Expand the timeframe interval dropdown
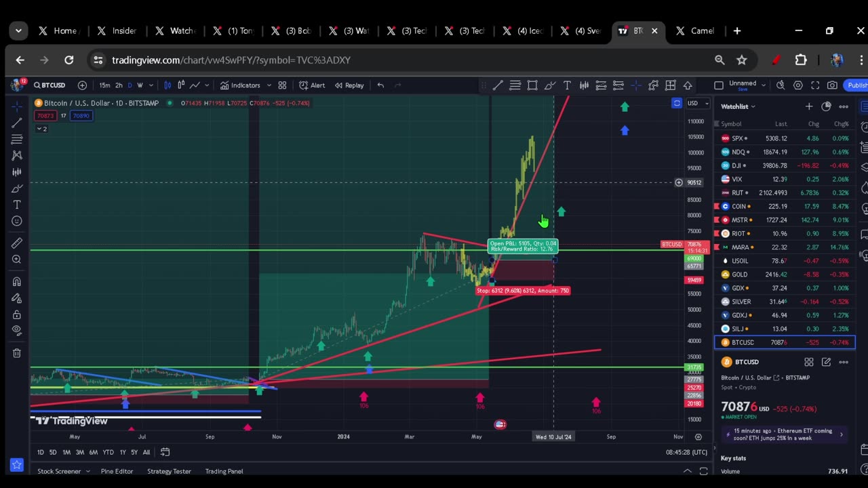Image resolution: width=868 pixels, height=488 pixels. point(151,85)
